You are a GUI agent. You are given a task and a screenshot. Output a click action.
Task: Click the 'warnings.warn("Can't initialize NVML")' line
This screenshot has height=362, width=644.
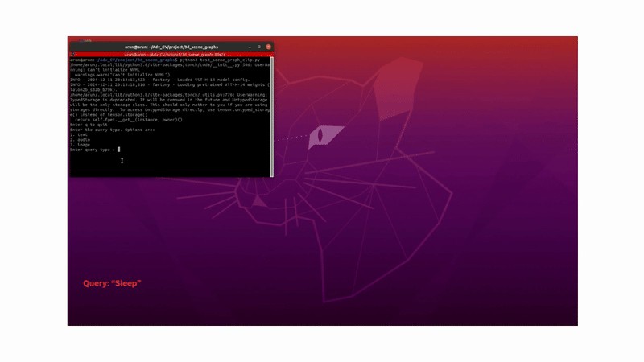(x=122, y=75)
